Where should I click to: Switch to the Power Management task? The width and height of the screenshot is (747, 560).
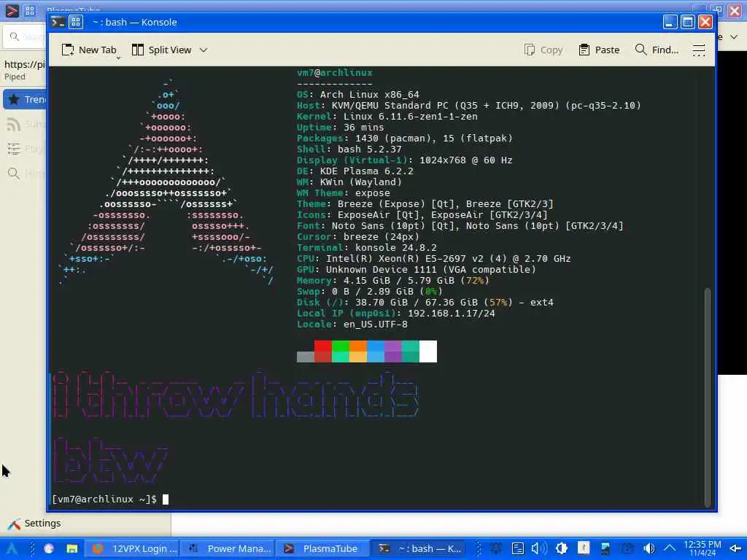(228, 548)
